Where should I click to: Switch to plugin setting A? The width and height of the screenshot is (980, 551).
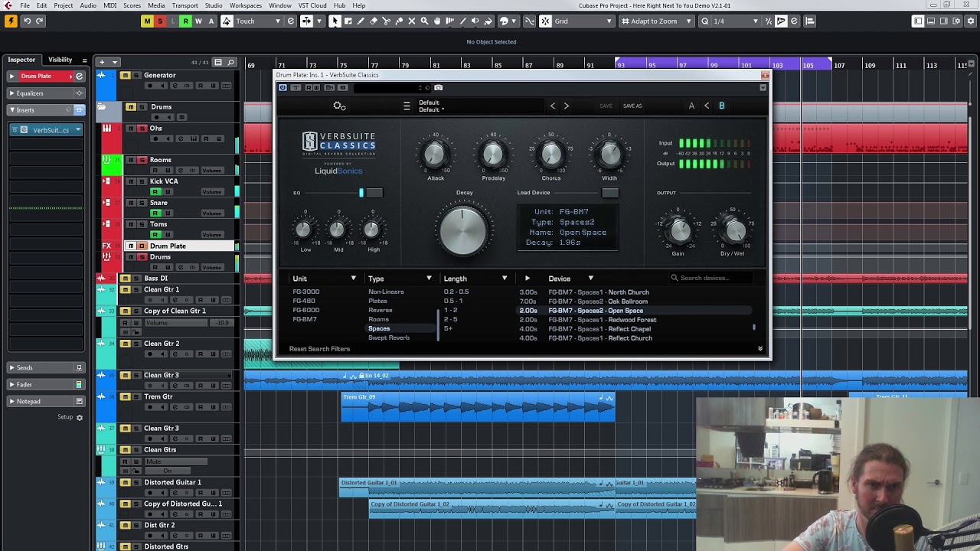point(691,106)
